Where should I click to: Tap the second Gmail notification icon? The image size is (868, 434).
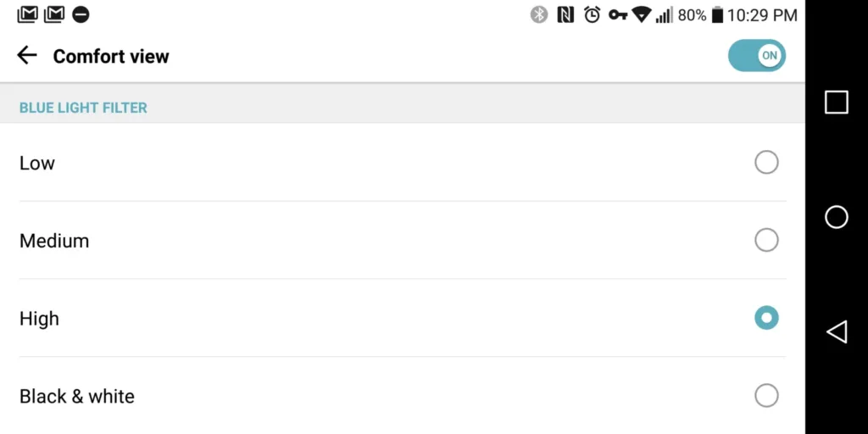point(53,14)
